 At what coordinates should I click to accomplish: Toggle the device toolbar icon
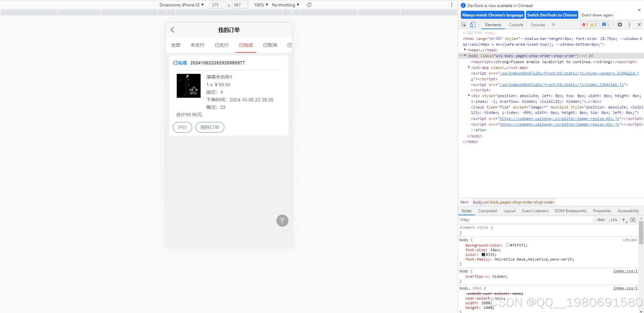pyautogui.click(x=473, y=25)
